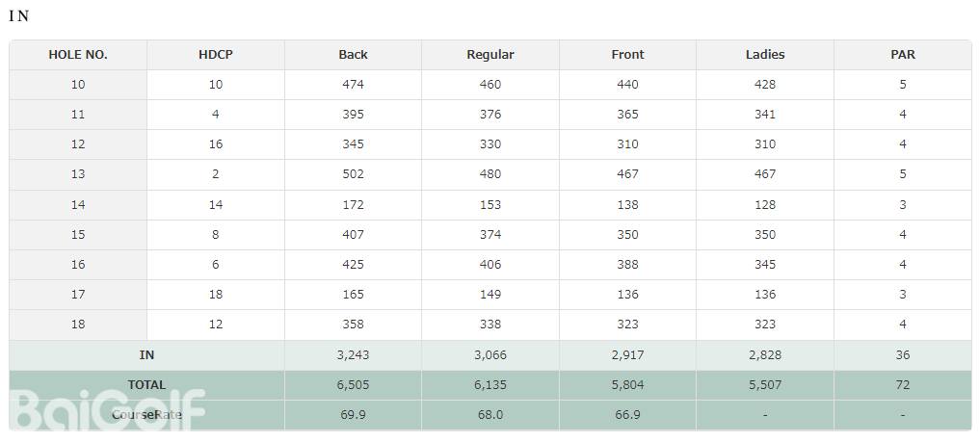Click the TOTAL row label
This screenshot has height=442, width=980.
[x=146, y=385]
